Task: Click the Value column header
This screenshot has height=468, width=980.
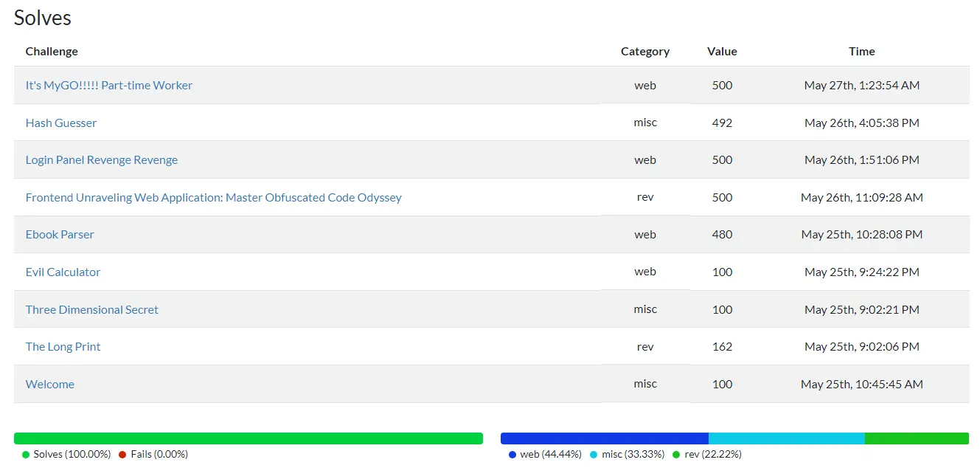Action: pos(722,52)
